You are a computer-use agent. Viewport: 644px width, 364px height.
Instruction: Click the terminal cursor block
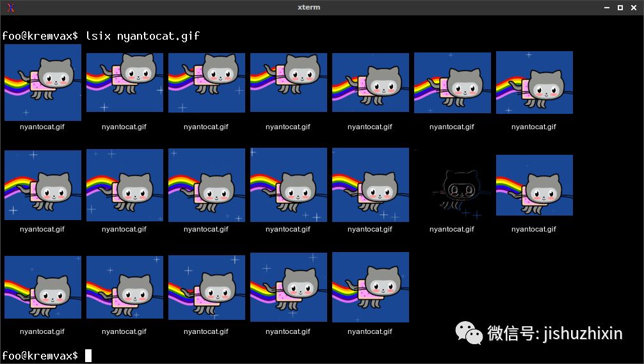click(x=88, y=356)
